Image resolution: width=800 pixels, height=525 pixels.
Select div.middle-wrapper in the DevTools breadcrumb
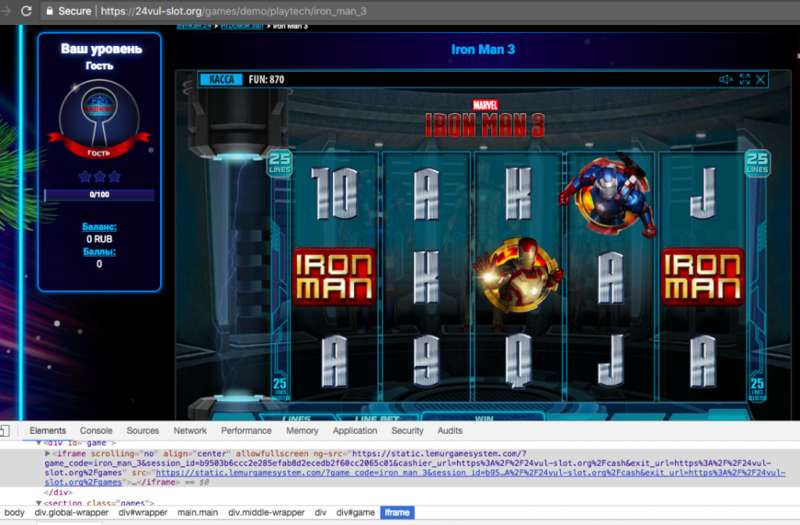click(266, 513)
